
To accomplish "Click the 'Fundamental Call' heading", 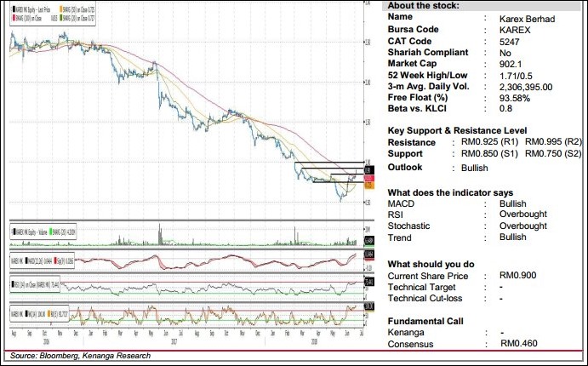I will click(425, 322).
